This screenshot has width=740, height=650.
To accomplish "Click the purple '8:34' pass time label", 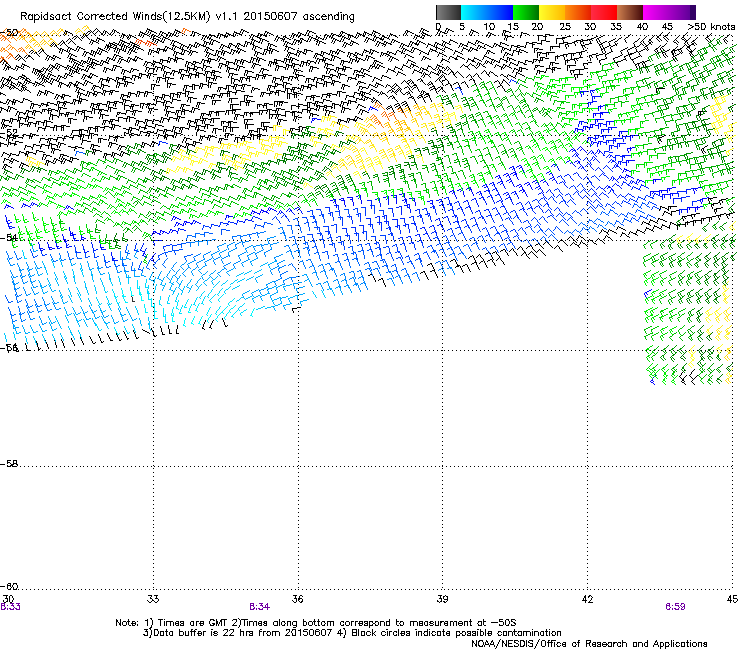I will (x=260, y=607).
